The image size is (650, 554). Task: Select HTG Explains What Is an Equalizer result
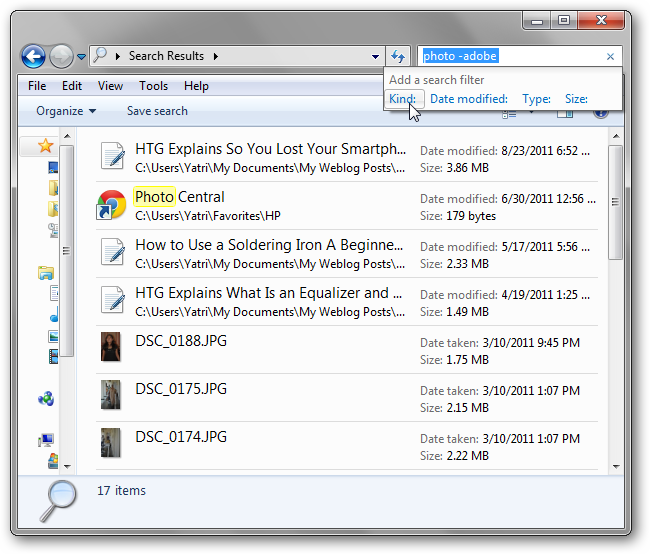(x=347, y=302)
